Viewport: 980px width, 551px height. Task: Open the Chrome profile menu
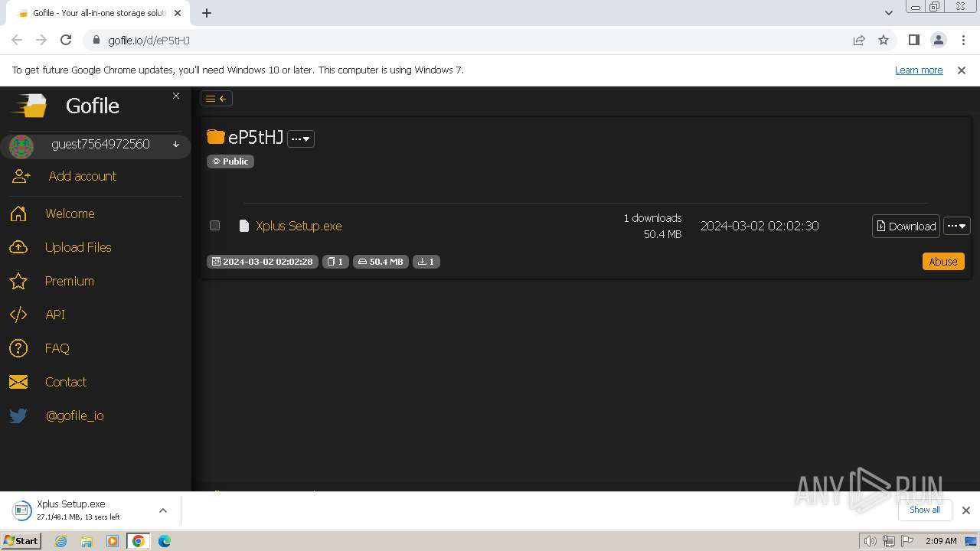pos(939,40)
